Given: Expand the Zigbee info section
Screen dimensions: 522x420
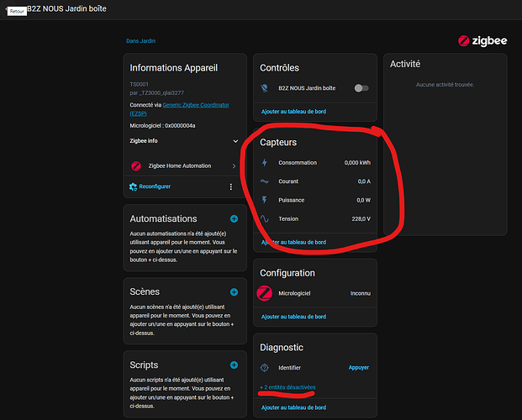Looking at the screenshot, I should tap(235, 141).
